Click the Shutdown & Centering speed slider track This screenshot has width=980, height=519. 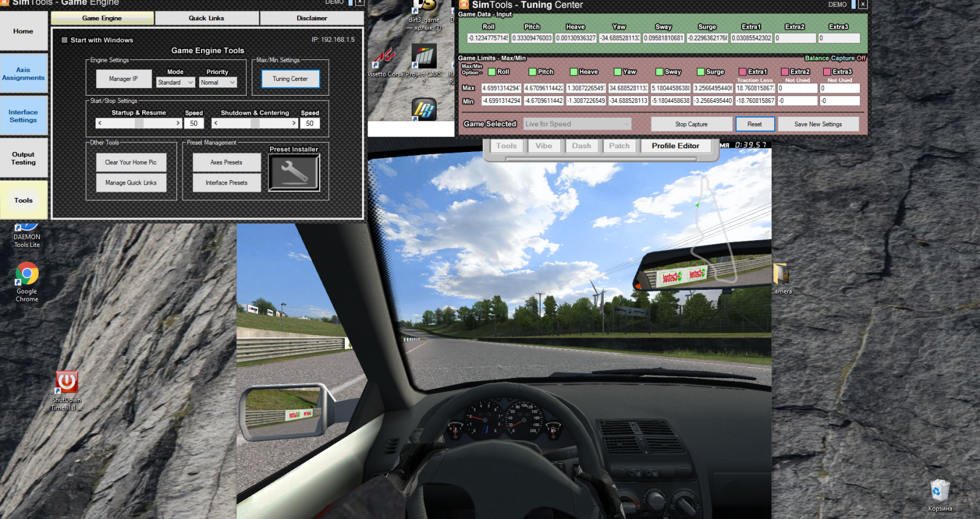tap(255, 123)
